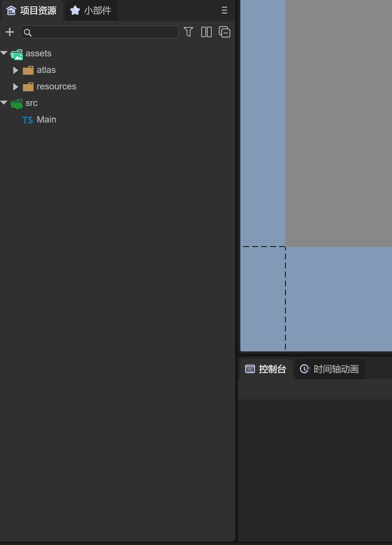The height and width of the screenshot is (545, 392).
Task: Select the 控制台 tab
Action: pos(266,369)
